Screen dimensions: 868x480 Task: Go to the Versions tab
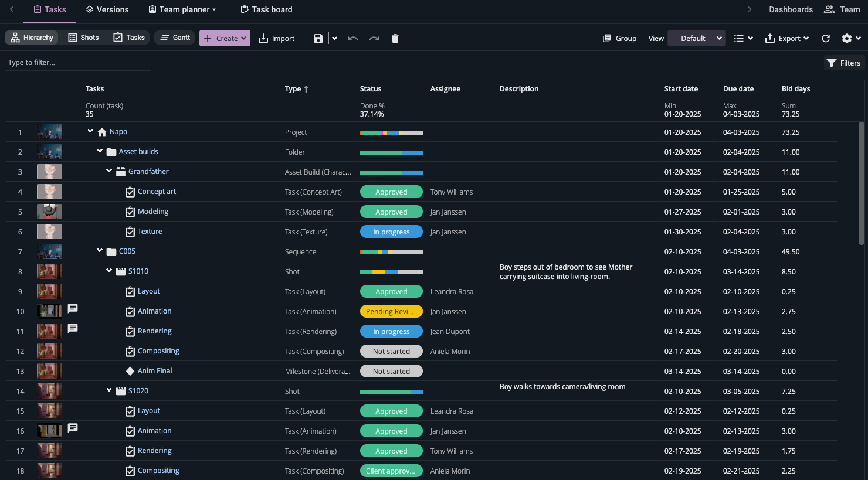[107, 9]
